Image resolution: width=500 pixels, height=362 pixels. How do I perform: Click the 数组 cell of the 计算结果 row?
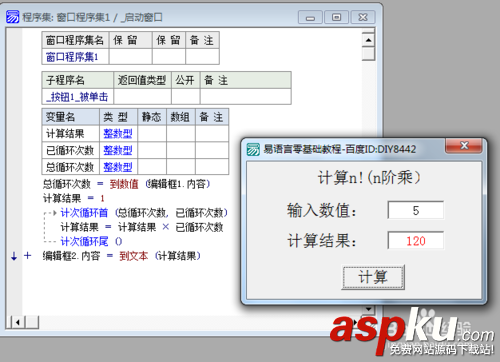tap(181, 134)
